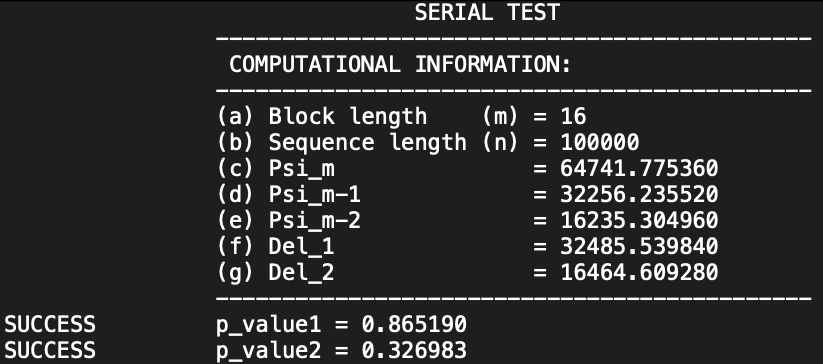Click the Psi_m value 64741.775360
The image size is (823, 364).
(639, 168)
